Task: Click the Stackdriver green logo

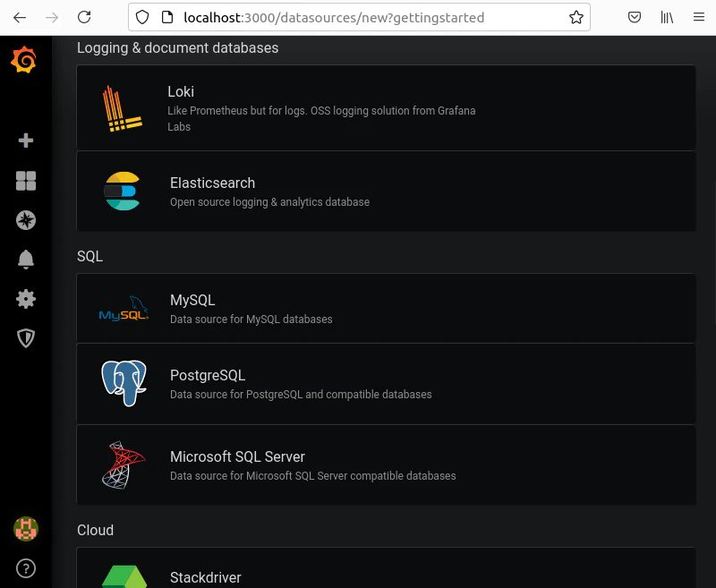Action: coord(124,576)
